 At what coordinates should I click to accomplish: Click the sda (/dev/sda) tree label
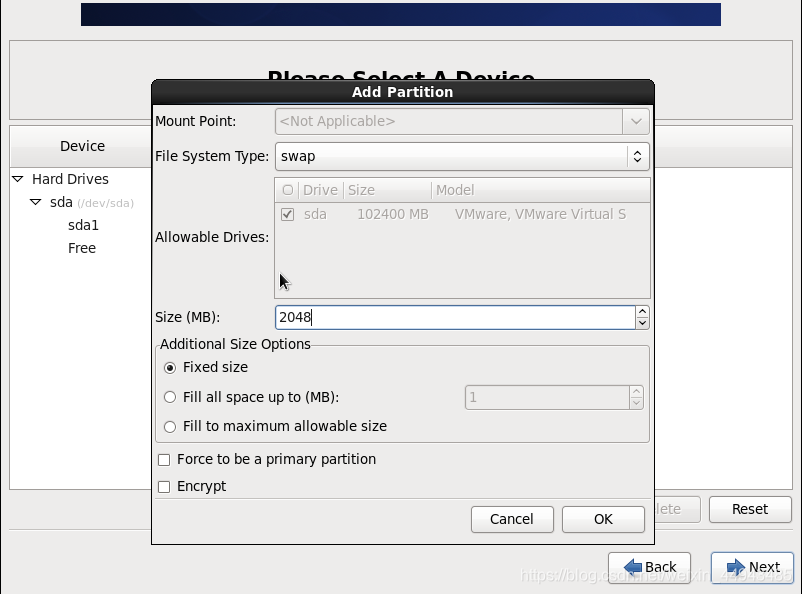pyautogui.click(x=92, y=203)
